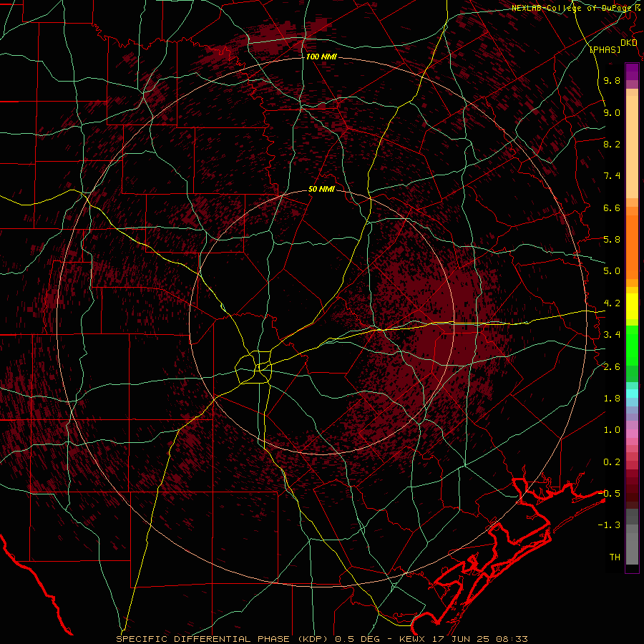The height and width of the screenshot is (644, 644).
Task: Click the '08:33' timestamp in the caption
Action: [514, 639]
